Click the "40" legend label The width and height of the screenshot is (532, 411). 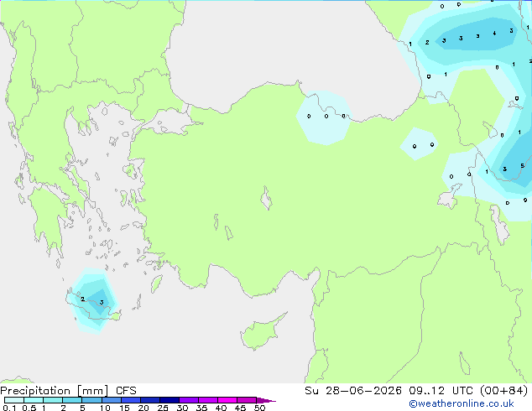(x=221, y=408)
